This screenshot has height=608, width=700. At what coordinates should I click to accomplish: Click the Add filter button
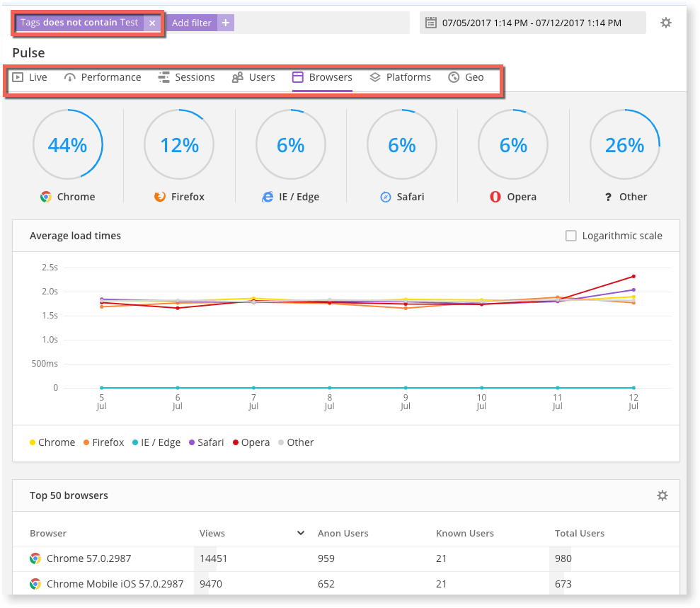(191, 22)
